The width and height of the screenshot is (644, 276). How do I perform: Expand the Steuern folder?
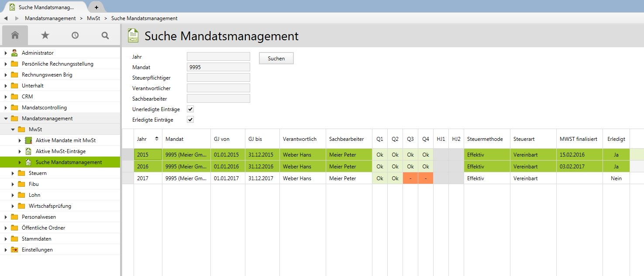pyautogui.click(x=13, y=173)
